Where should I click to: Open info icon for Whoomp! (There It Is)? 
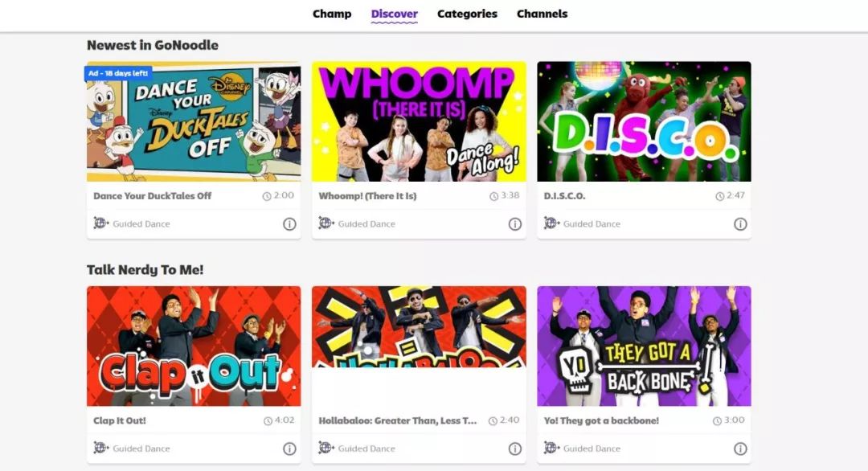click(515, 224)
